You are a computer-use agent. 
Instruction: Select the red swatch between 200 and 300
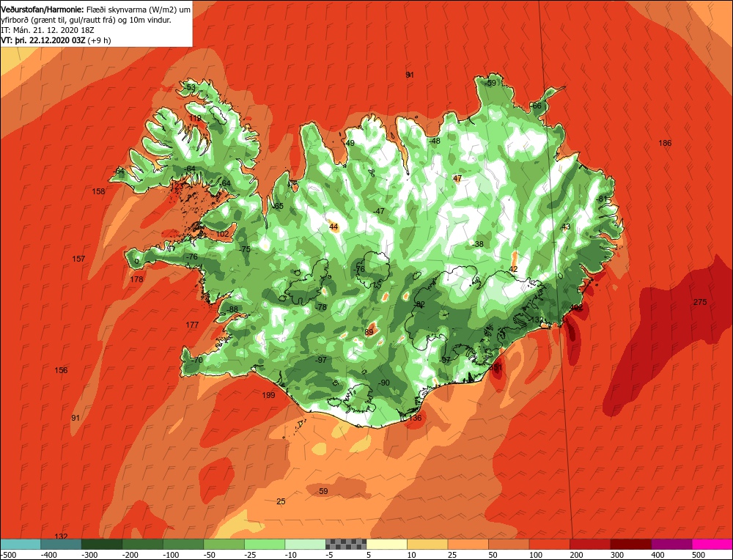pos(590,544)
